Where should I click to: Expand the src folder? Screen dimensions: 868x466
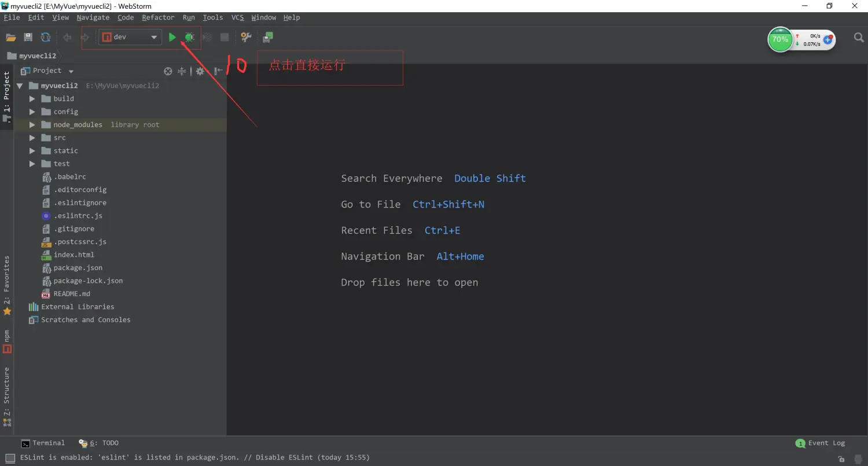[32, 138]
